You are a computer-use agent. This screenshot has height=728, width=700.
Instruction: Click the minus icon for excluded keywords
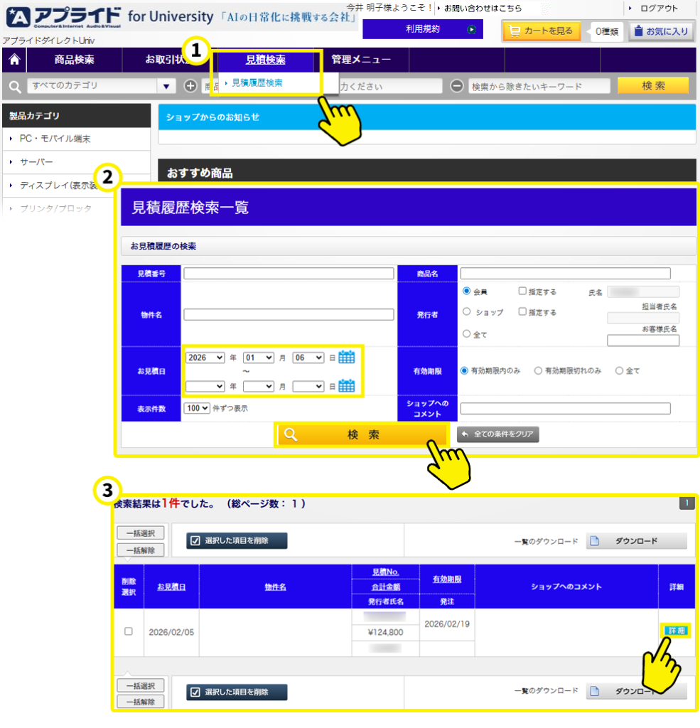(x=457, y=86)
